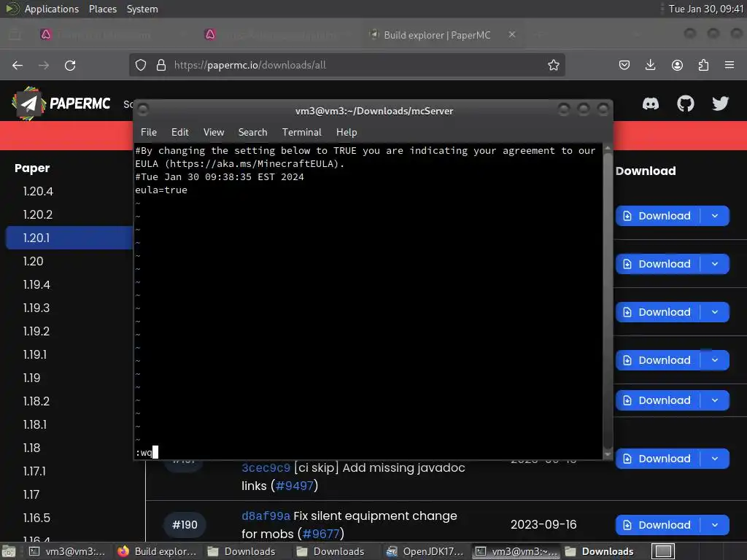
Task: Click the site shield tracking icon
Action: (x=141, y=65)
